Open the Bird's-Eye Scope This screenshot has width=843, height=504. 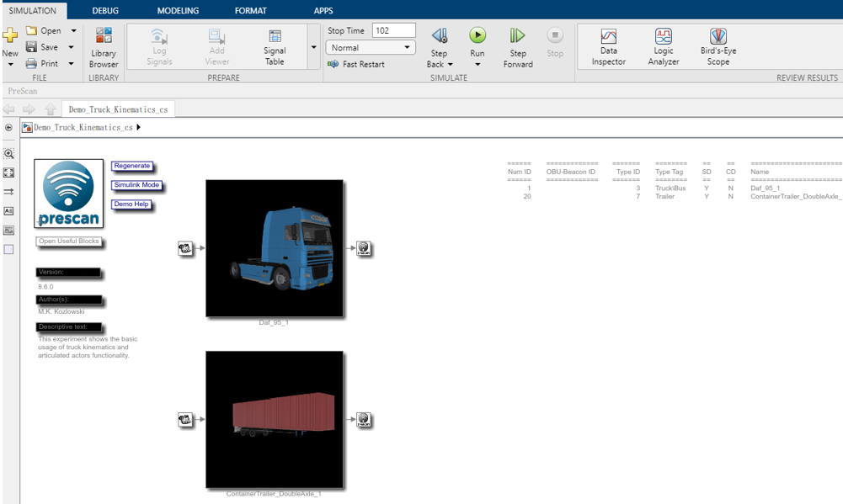coord(717,45)
